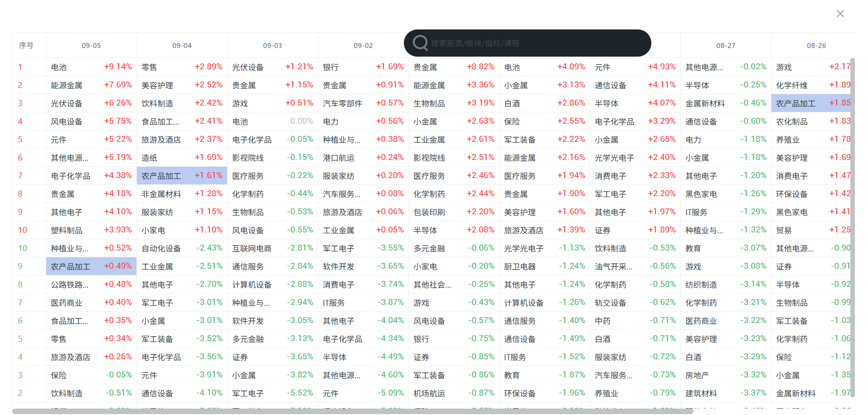Select the 09-04 date column header

point(182,45)
